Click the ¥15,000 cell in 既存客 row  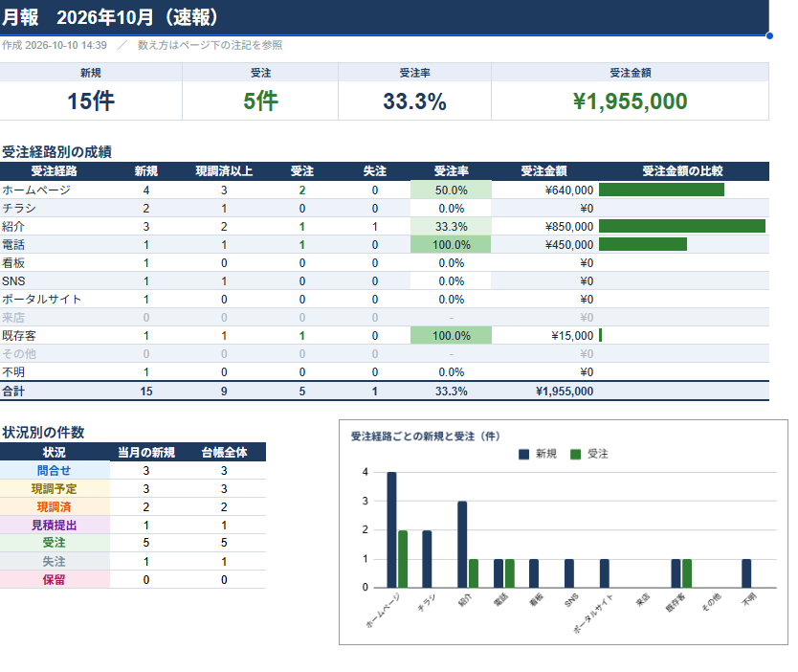(x=544, y=336)
